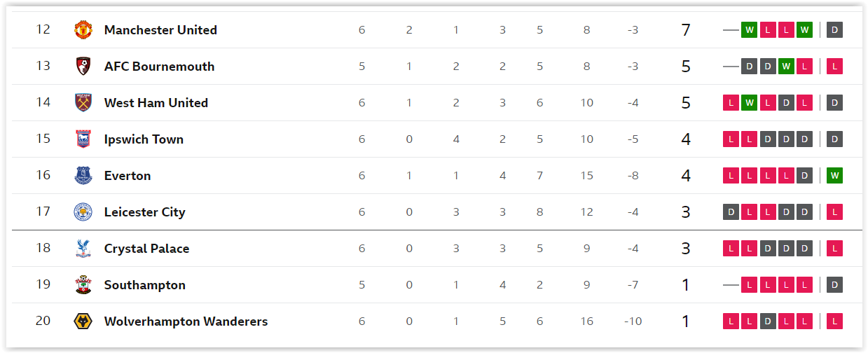Open the Wolverhampton Wanderers team link

click(x=186, y=321)
